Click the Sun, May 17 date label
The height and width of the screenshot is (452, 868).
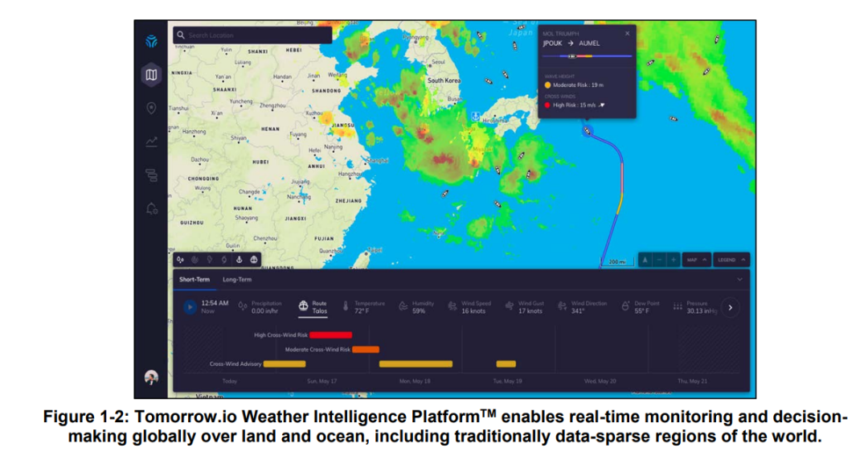321,381
